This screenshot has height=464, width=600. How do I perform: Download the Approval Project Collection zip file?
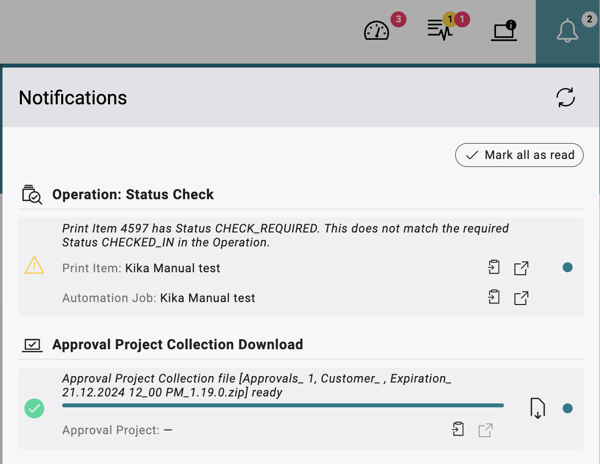point(537,408)
